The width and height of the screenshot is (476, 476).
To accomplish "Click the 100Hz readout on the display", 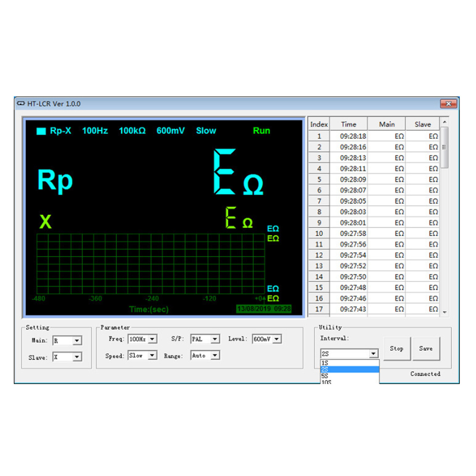I will (95, 131).
